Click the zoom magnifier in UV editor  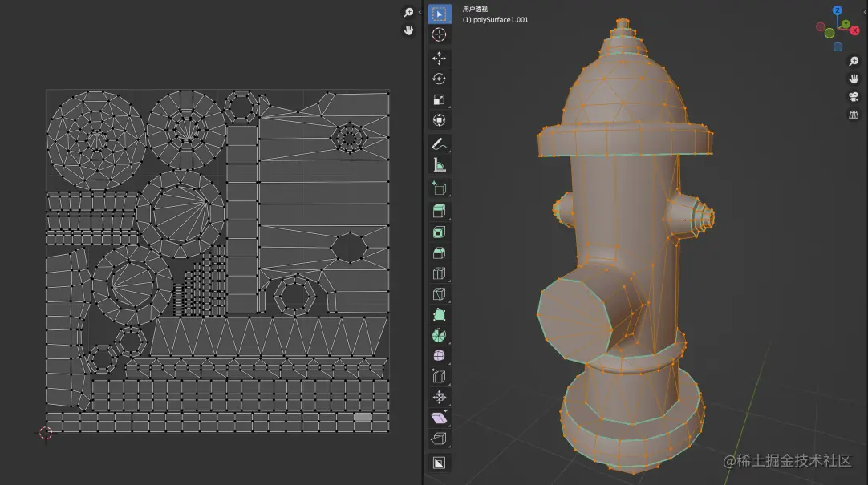(408, 12)
